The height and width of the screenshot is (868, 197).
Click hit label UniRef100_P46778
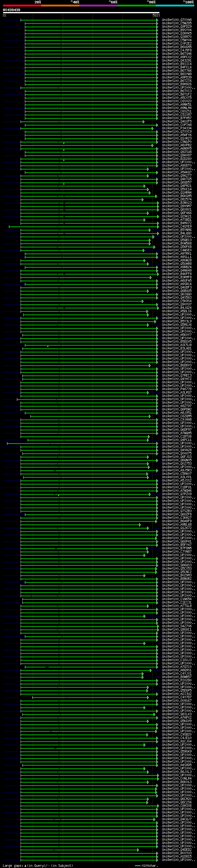pyautogui.click(x=177, y=389)
